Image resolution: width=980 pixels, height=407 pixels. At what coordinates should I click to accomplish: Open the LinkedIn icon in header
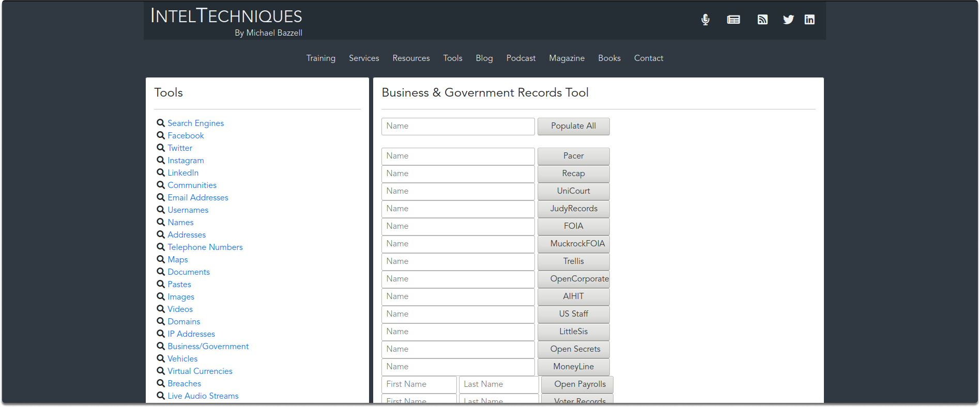(809, 20)
